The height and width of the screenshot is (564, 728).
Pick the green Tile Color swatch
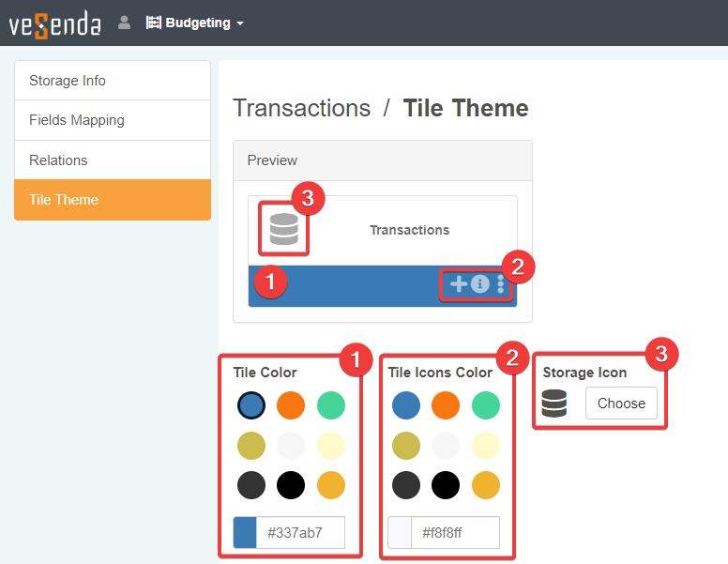(x=331, y=405)
